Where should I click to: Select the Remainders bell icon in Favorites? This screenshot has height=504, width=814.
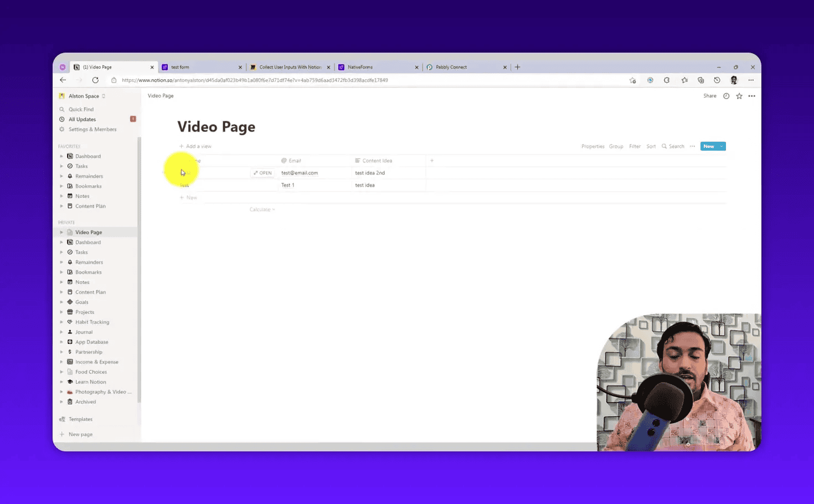70,176
